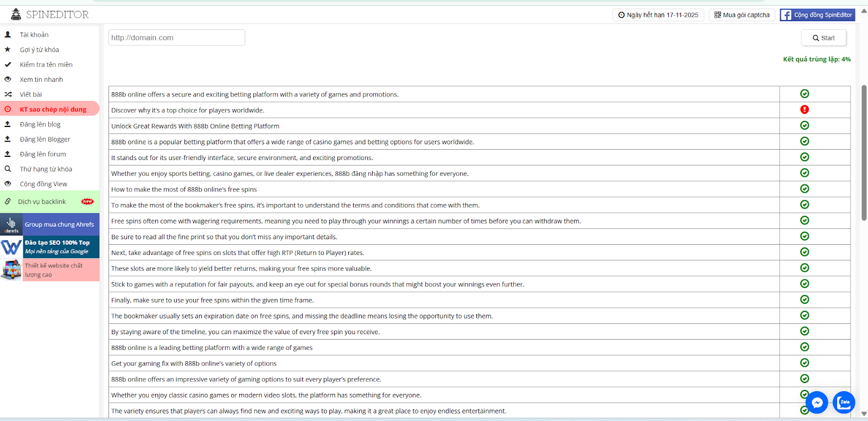
Task: Open Đăng lên forum page
Action: click(43, 154)
